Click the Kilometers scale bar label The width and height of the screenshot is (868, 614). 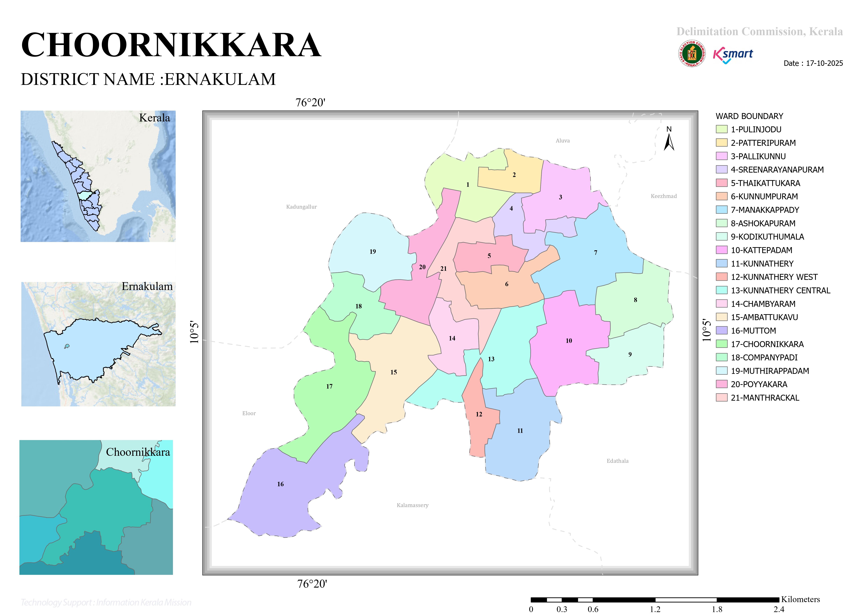pyautogui.click(x=800, y=599)
